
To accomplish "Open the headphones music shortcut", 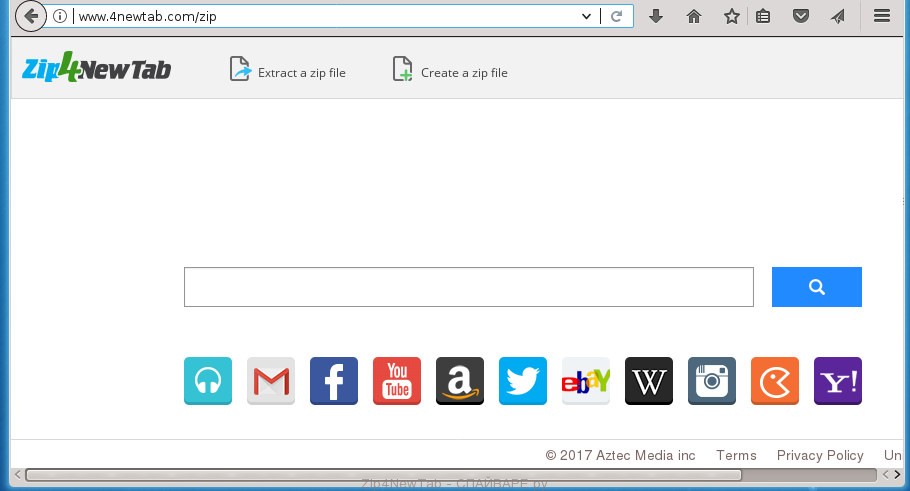I will coord(208,381).
